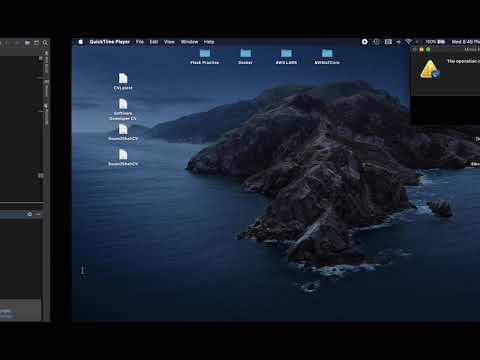480x360 pixels.
Task: Select the CVLatest document icon
Action: pyautogui.click(x=123, y=81)
